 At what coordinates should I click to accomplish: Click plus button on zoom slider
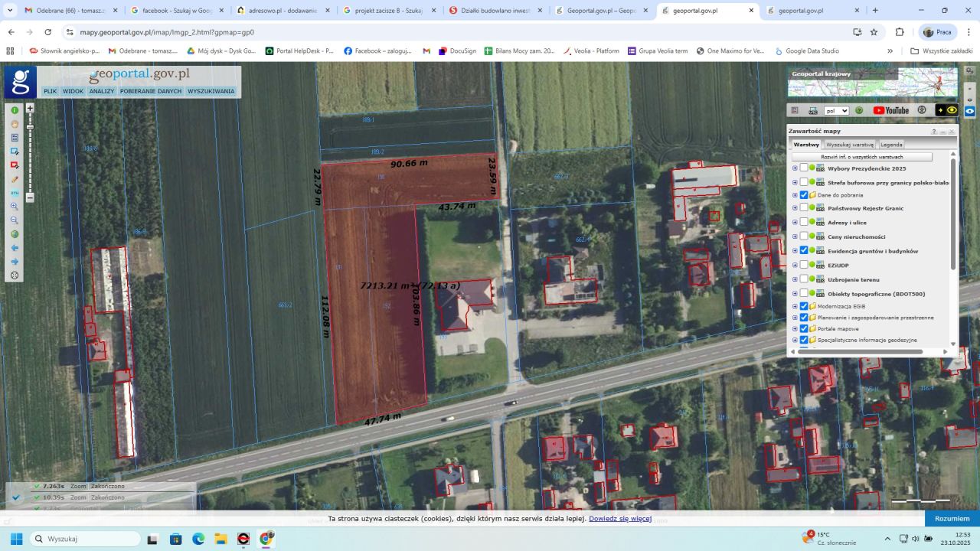click(x=30, y=109)
